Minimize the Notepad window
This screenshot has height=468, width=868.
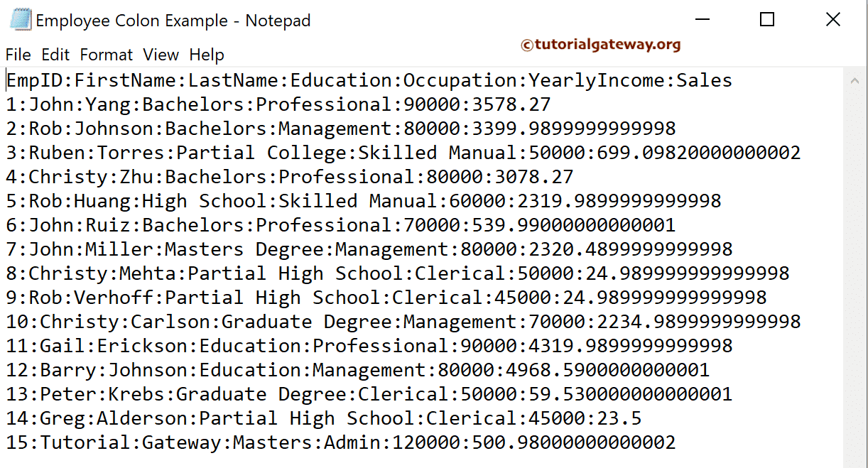tap(700, 20)
